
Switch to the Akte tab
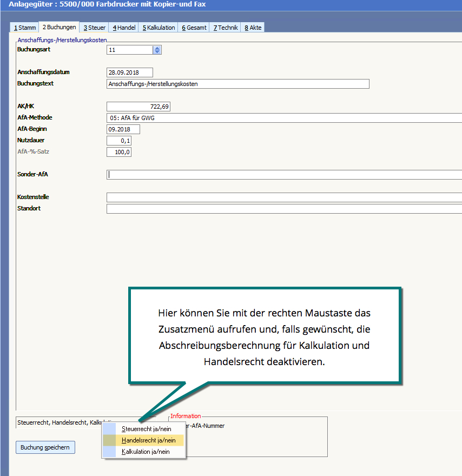(x=253, y=28)
